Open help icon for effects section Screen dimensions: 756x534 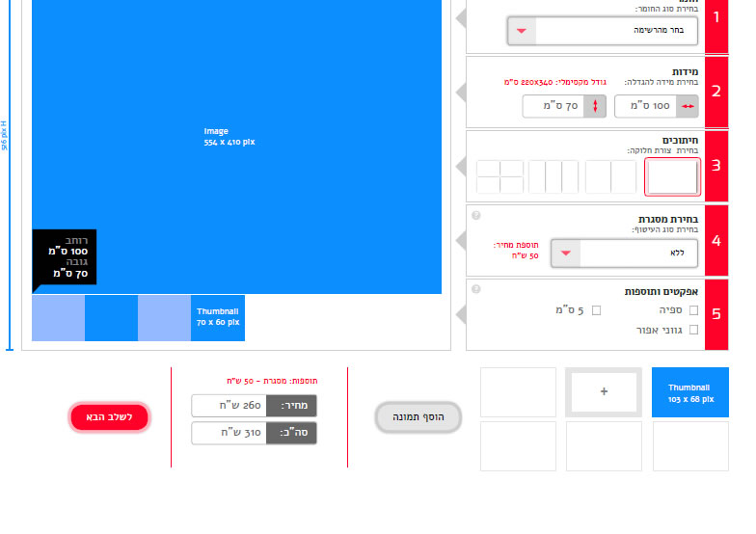476,289
